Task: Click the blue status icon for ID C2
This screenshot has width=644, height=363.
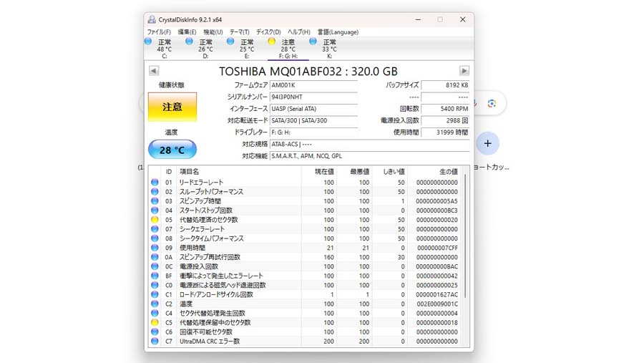Action: click(x=155, y=304)
